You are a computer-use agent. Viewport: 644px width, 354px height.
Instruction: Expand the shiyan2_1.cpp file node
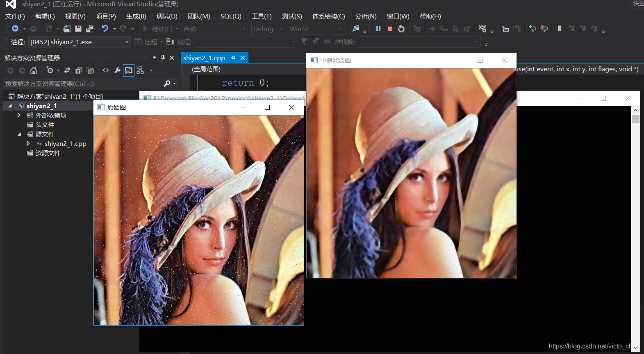[x=28, y=143]
